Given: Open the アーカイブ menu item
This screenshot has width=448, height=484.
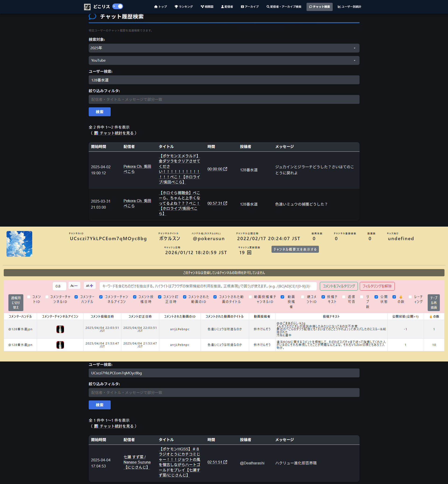Looking at the screenshot, I should click(250, 7).
